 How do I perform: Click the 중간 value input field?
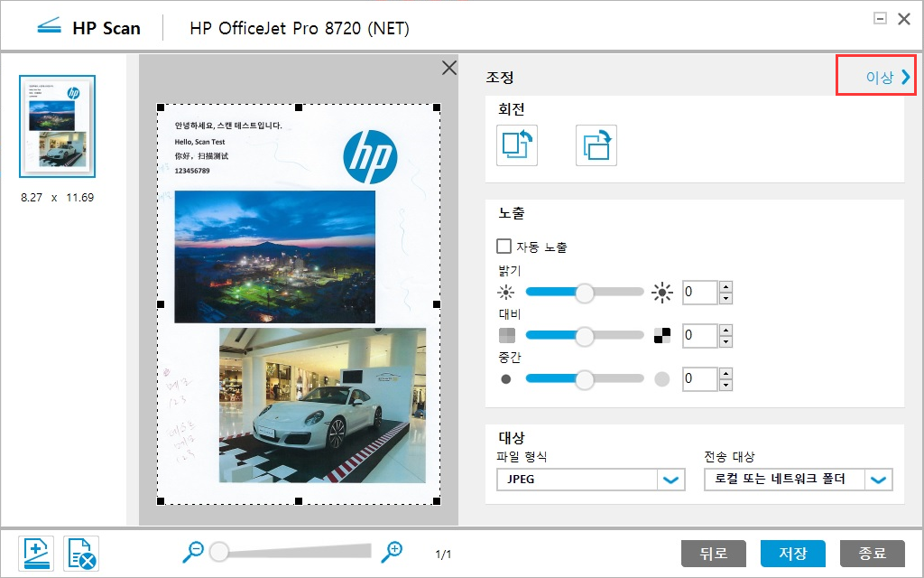[699, 378]
